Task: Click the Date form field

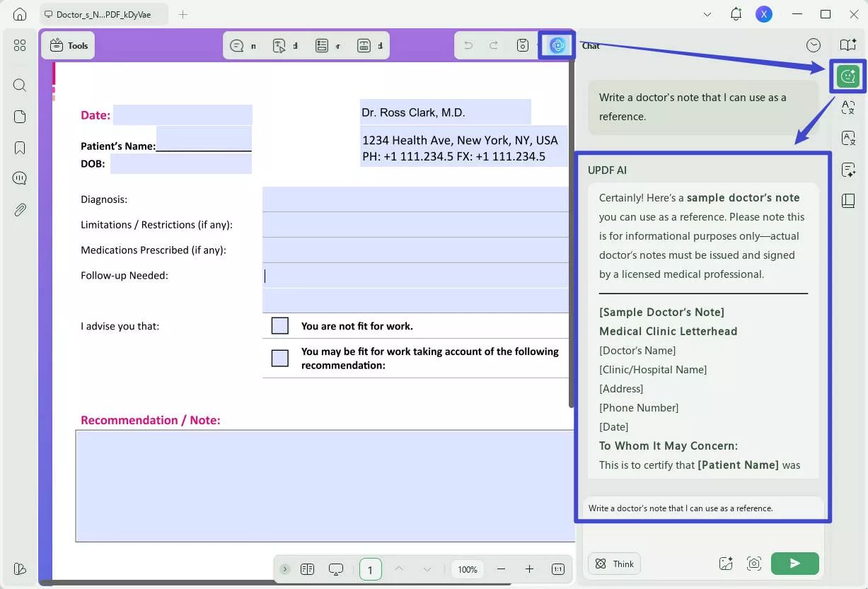Action: [183, 115]
